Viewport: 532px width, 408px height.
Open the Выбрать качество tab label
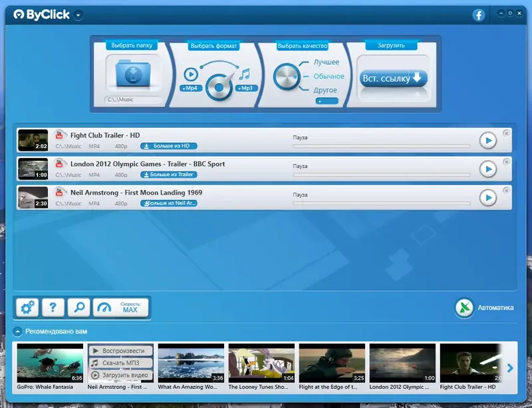(x=303, y=46)
